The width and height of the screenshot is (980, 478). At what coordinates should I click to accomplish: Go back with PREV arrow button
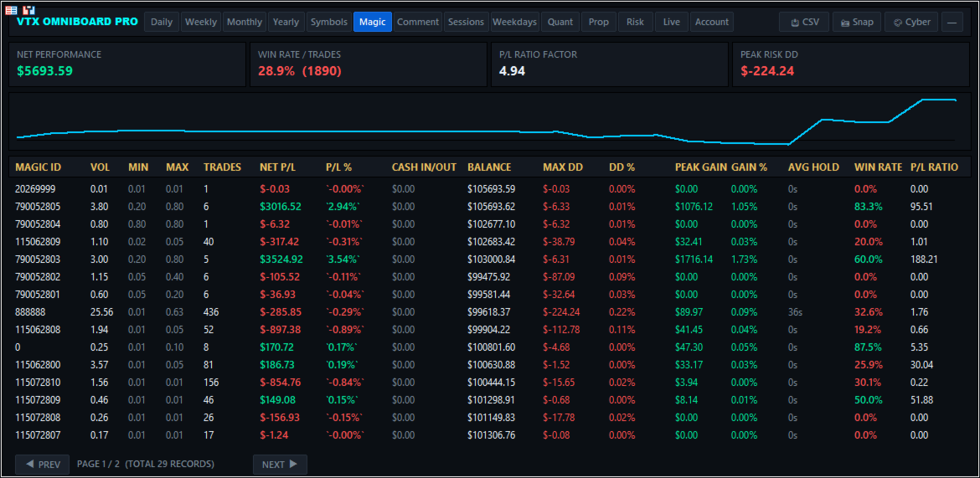coord(43,465)
